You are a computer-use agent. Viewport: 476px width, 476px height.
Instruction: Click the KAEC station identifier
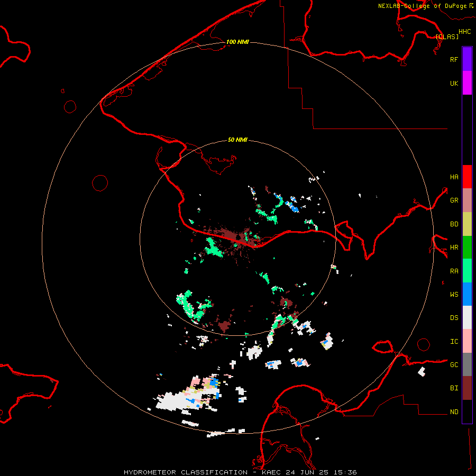pos(272,472)
